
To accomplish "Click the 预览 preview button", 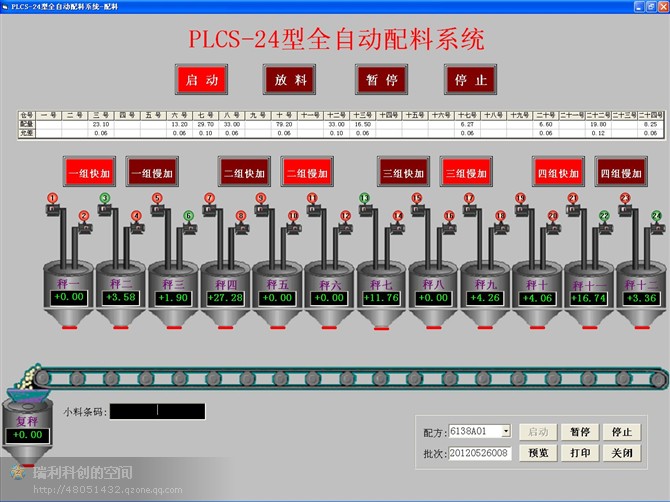I will 538,453.
